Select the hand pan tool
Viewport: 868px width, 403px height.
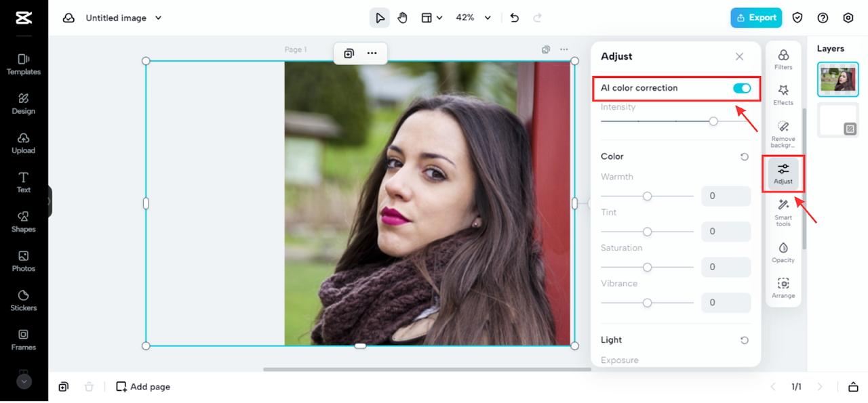click(x=403, y=18)
